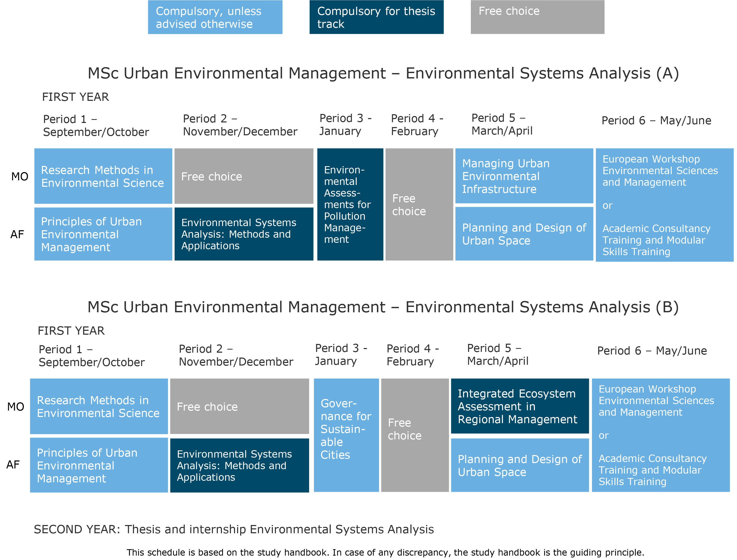The image size is (737, 560).
Task: Click the 'MO' row label in schedule A
Action: pos(20,176)
